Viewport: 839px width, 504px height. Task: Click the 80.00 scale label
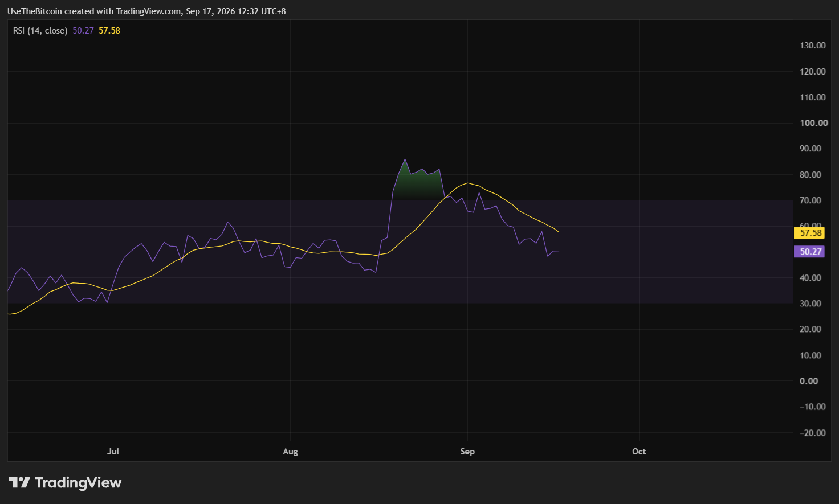point(811,175)
